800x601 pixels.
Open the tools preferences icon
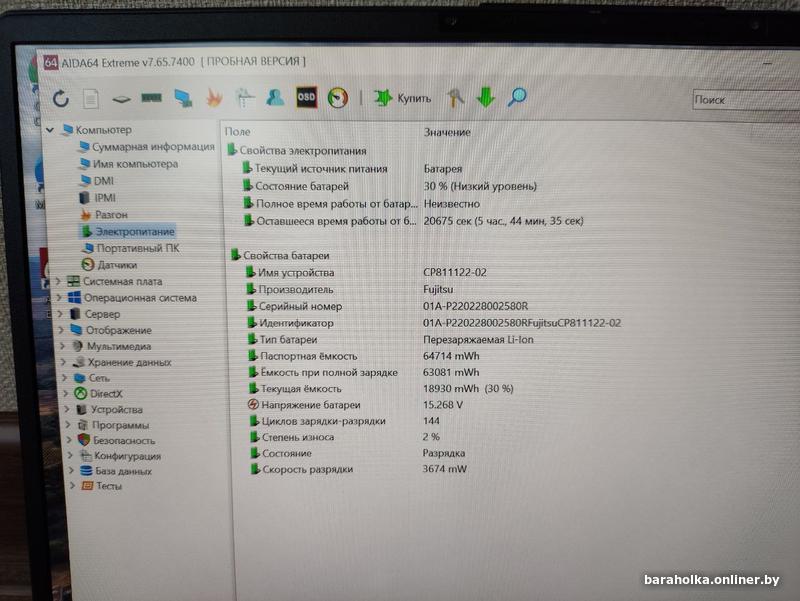point(455,97)
